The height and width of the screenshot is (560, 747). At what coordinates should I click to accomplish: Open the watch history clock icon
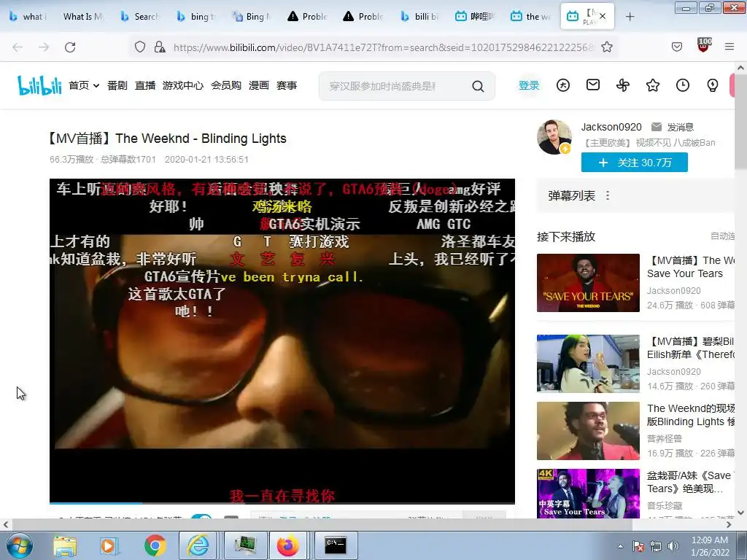pyautogui.click(x=683, y=85)
